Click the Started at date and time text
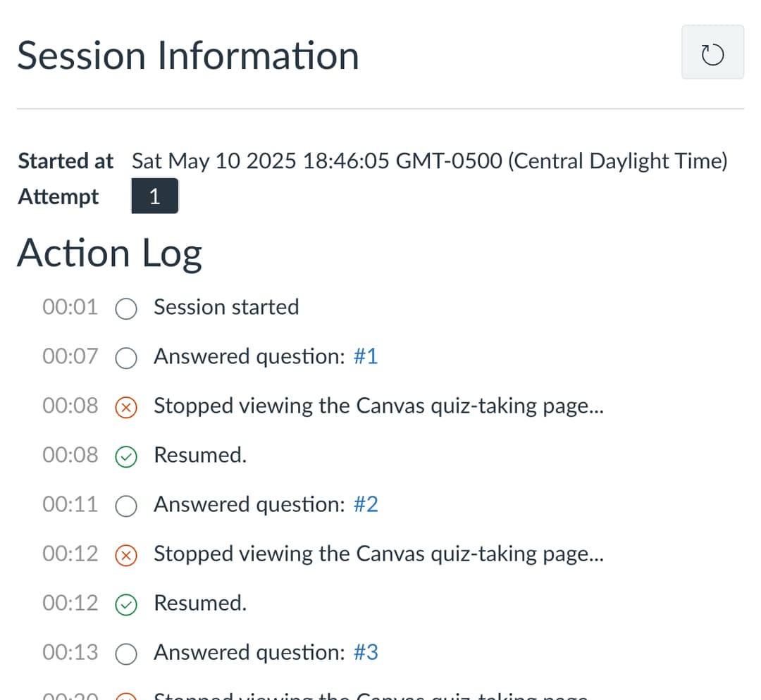Image resolution: width=761 pixels, height=700 pixels. 429,161
